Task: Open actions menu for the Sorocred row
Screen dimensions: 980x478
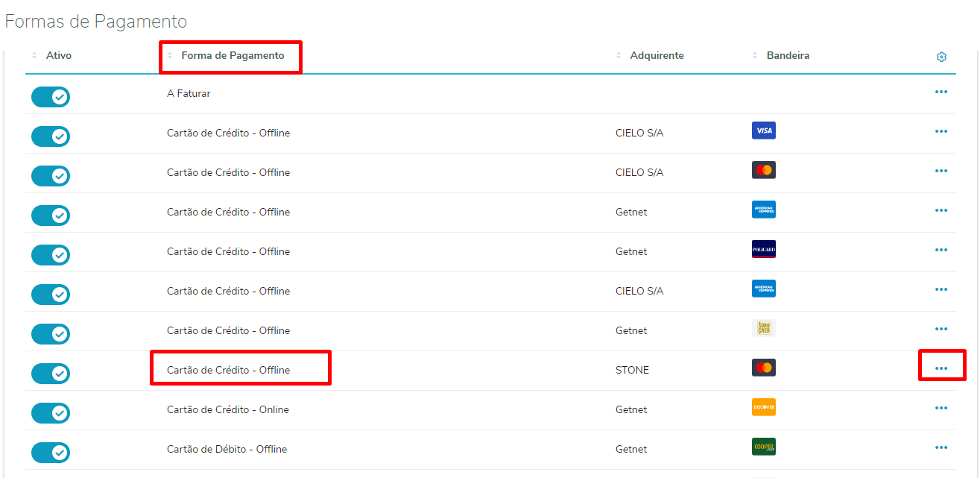Action: 941,329
